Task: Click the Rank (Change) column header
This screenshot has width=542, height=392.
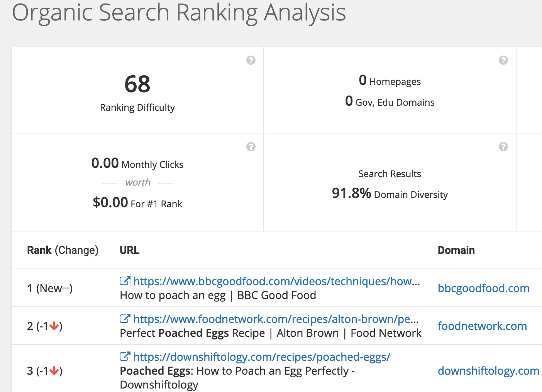Action: click(x=63, y=250)
